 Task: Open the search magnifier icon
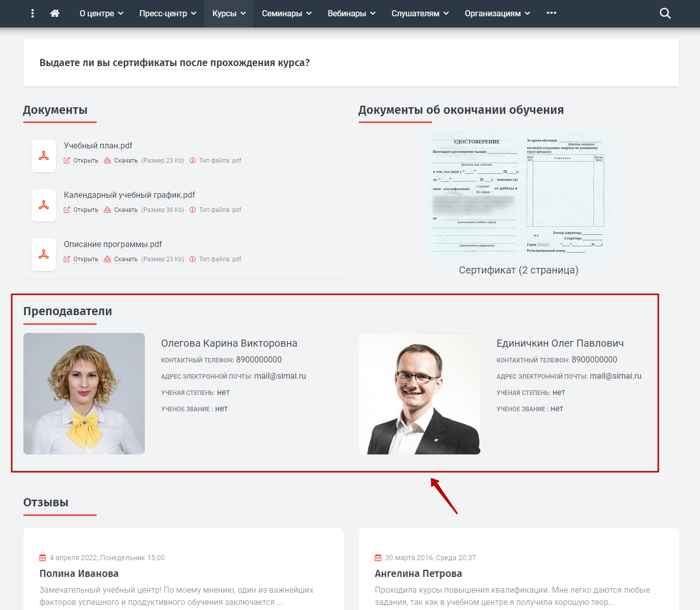click(665, 13)
